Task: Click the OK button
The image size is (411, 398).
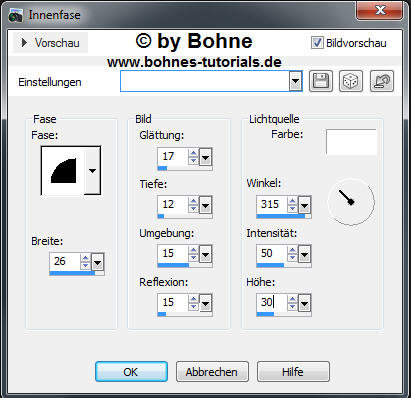Action: [x=131, y=372]
